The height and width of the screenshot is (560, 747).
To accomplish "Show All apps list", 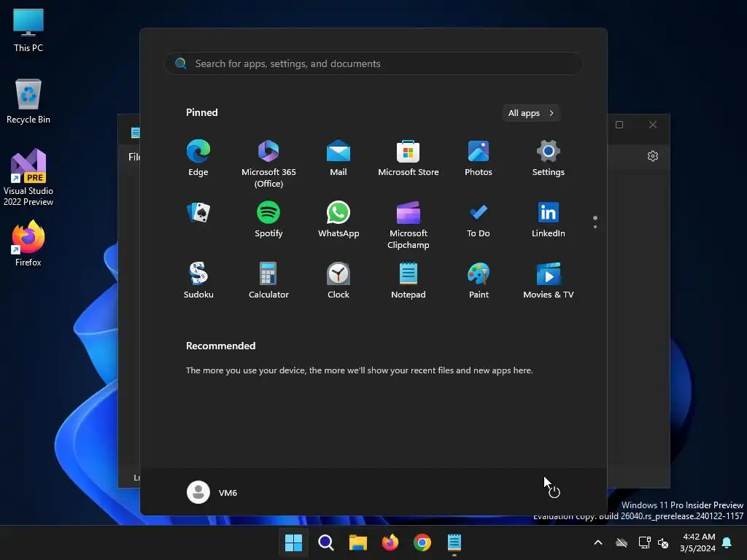I will pyautogui.click(x=531, y=113).
